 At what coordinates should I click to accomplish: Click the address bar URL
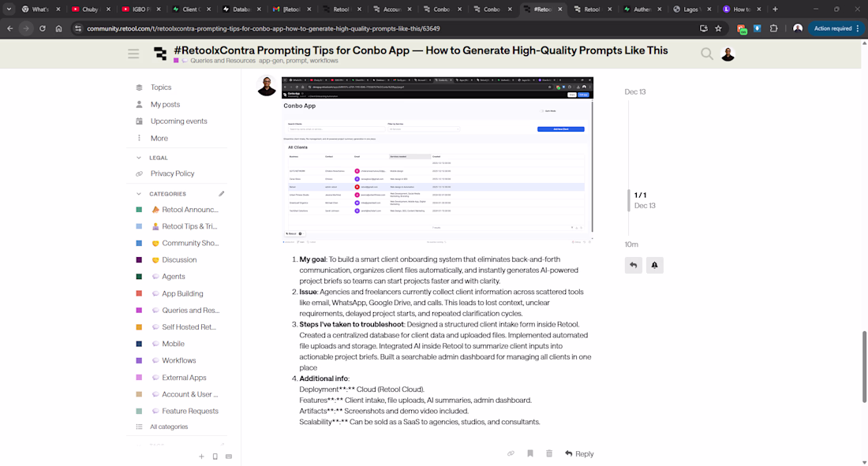pyautogui.click(x=264, y=28)
